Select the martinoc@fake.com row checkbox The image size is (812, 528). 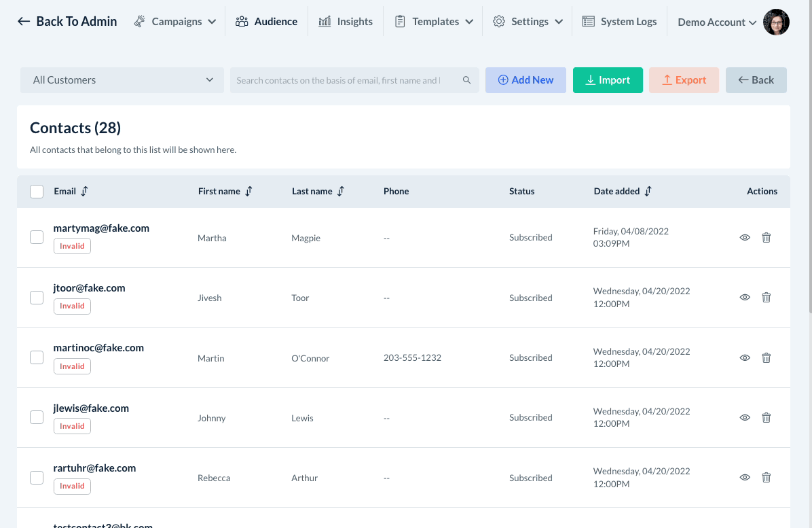37,357
